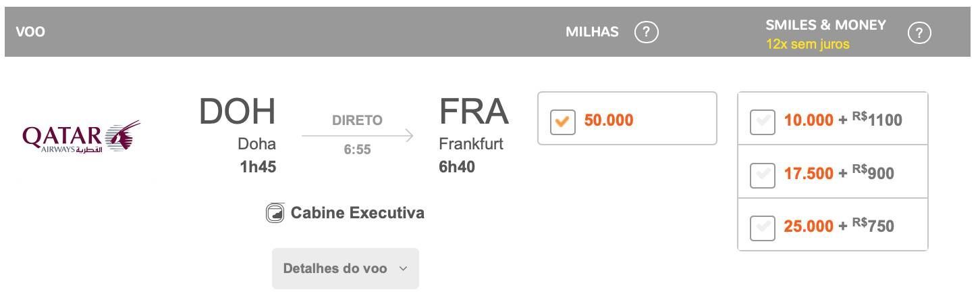
Task: Select the 17.500 + R$900 checkbox
Action: 762,174
